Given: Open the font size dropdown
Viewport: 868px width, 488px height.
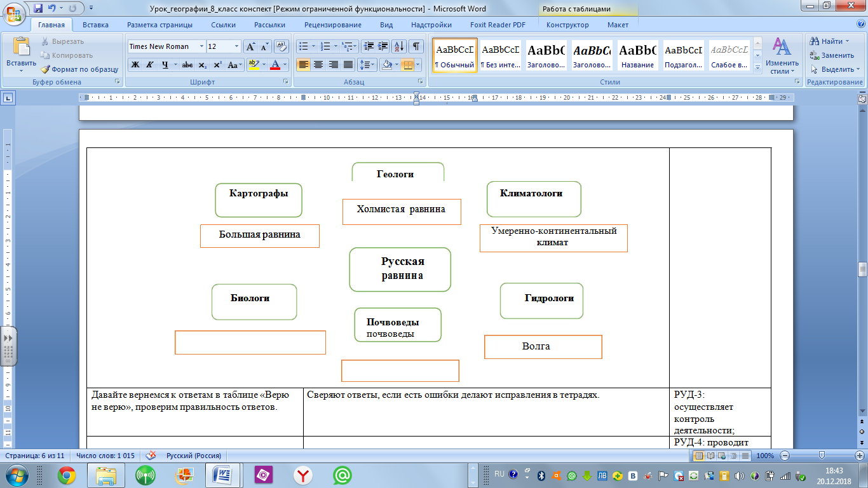Looking at the screenshot, I should [237, 46].
